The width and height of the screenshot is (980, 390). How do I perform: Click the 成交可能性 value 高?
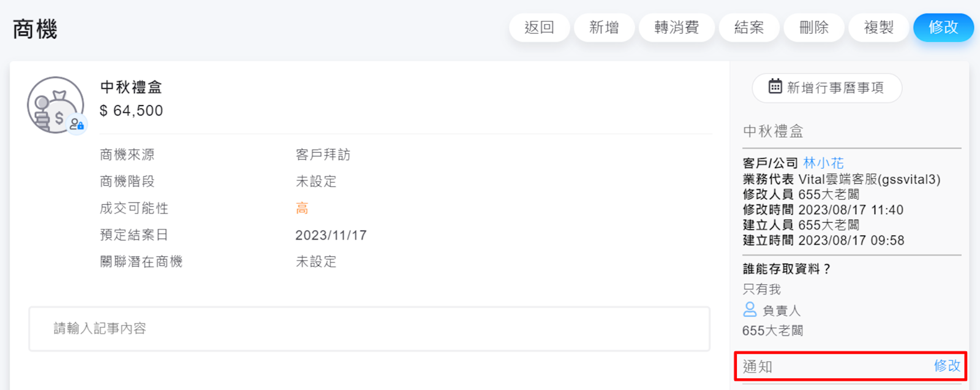pos(302,208)
